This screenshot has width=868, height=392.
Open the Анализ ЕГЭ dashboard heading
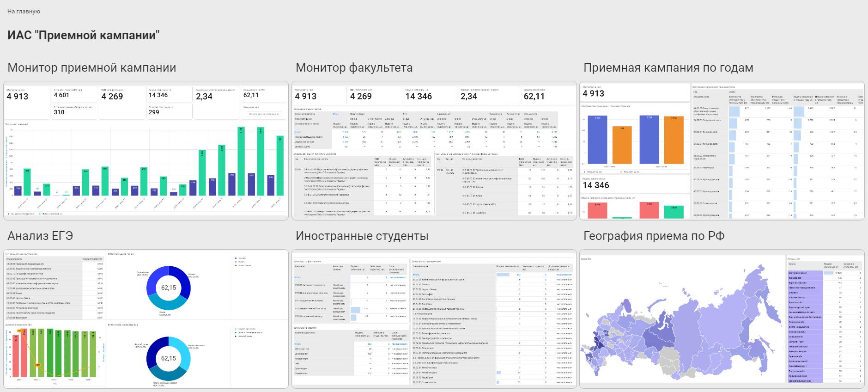(x=40, y=236)
